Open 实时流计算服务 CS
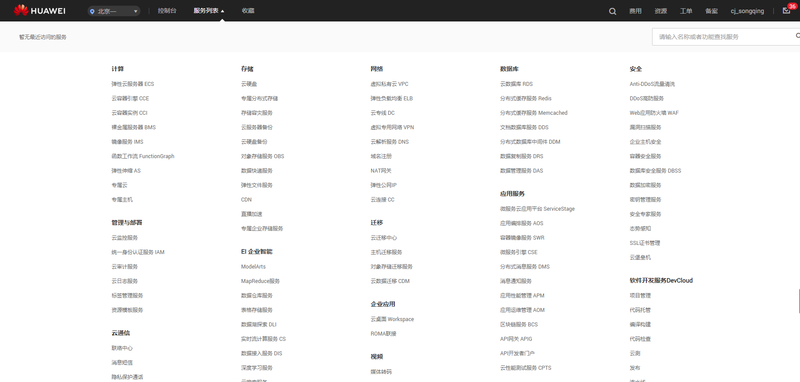This screenshot has width=800, height=382. click(x=263, y=339)
